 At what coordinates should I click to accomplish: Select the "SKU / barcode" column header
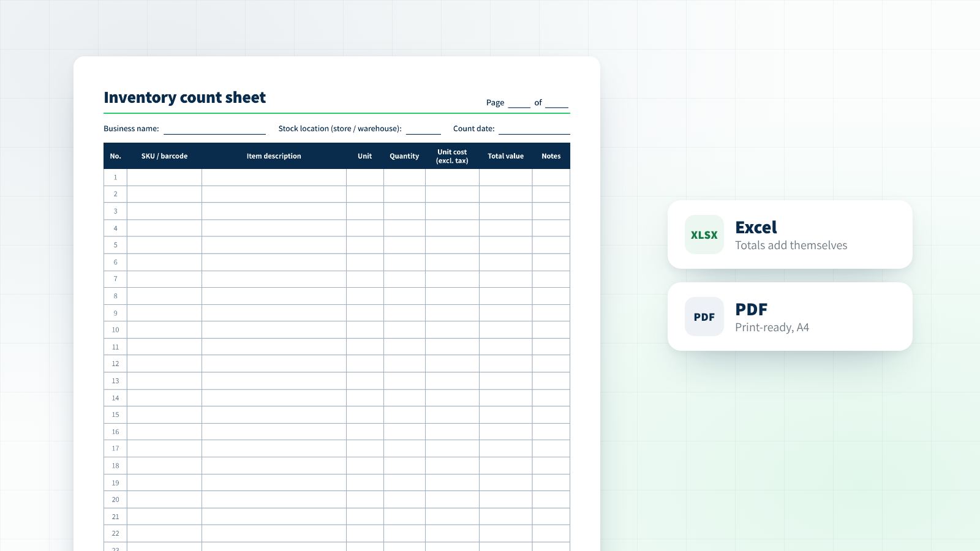tap(164, 156)
